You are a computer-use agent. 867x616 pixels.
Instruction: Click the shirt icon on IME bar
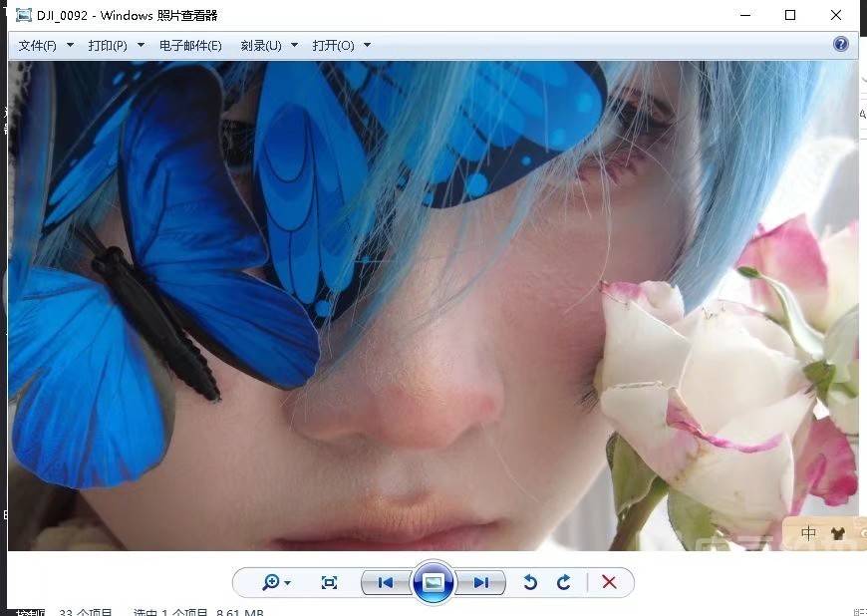(838, 533)
